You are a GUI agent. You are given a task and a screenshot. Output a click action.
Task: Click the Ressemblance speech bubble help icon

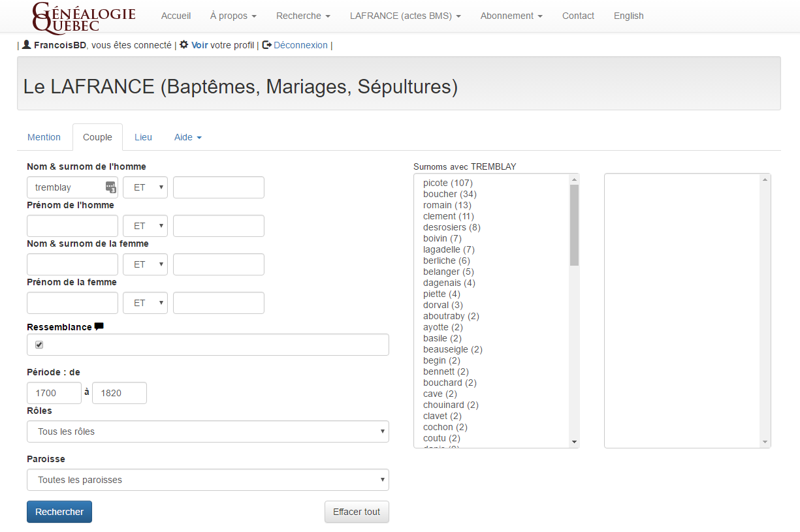coord(99,327)
